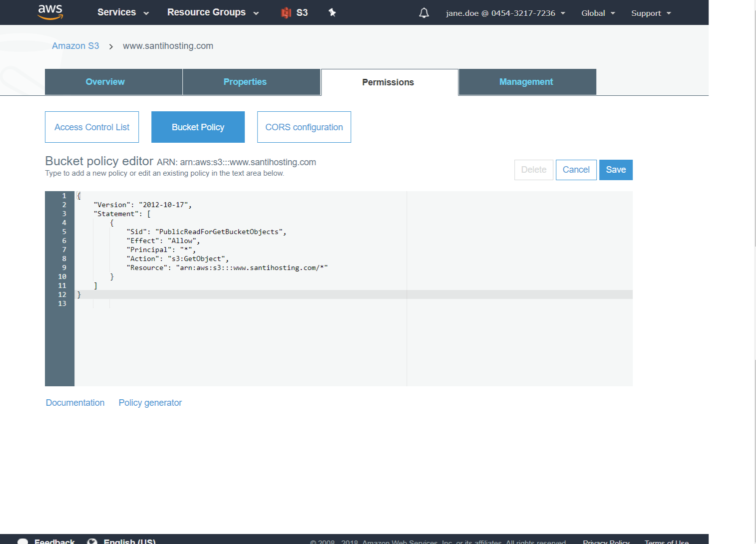Click the feedback speech bubble icon
The image size is (756, 544).
pyautogui.click(x=22, y=542)
